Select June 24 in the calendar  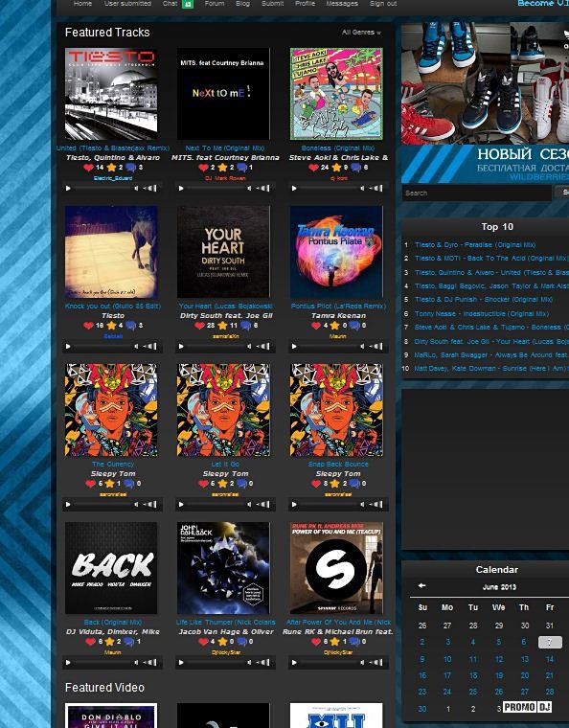tap(447, 692)
